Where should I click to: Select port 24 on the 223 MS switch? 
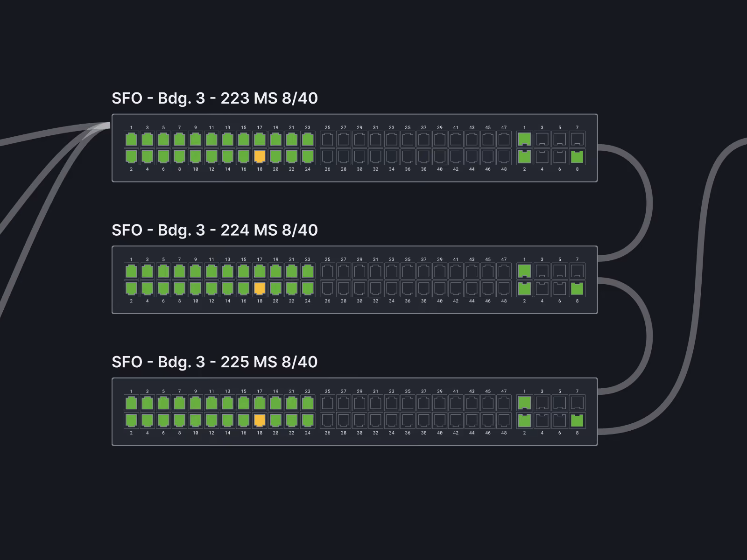pos(308,156)
